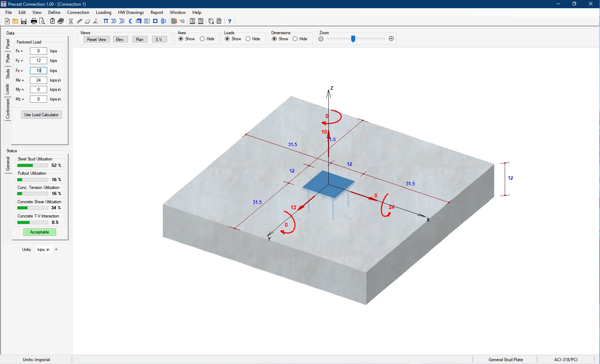Click the Use Load Calculator button
Viewport: 600px width, 364px height.
click(x=41, y=114)
